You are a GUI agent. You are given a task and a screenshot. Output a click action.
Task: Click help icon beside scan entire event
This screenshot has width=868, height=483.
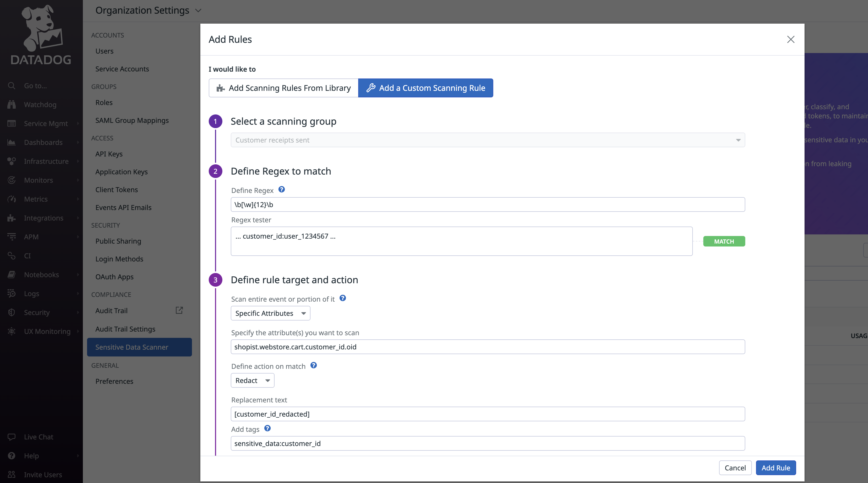point(343,298)
